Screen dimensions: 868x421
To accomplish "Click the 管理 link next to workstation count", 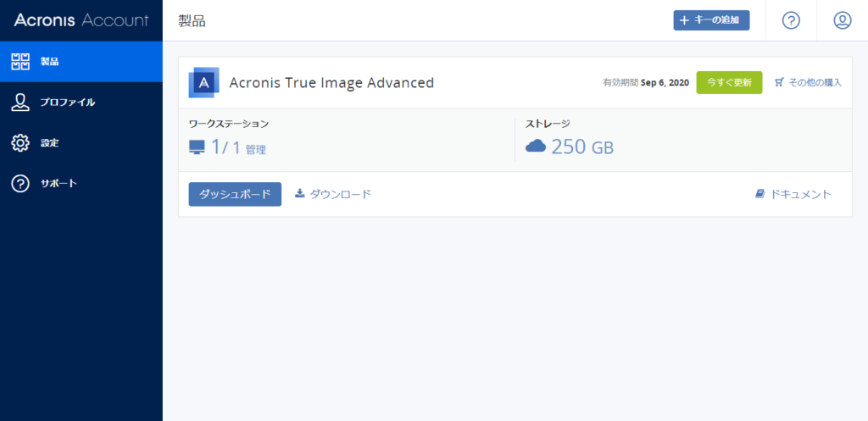I will pos(256,149).
